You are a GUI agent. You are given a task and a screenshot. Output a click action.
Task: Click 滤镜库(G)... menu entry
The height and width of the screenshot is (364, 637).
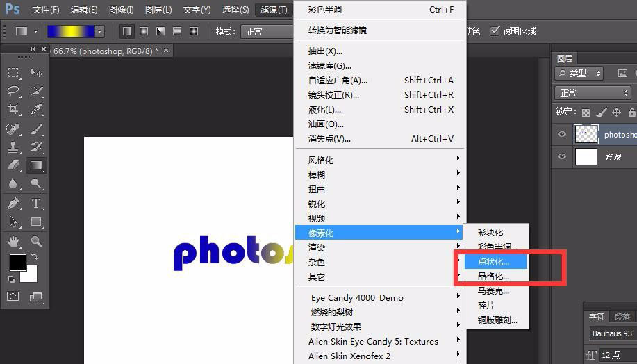pyautogui.click(x=379, y=66)
